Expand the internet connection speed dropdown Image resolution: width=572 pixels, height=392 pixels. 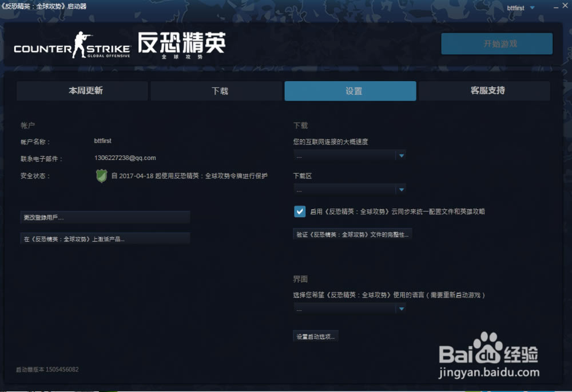(349, 155)
